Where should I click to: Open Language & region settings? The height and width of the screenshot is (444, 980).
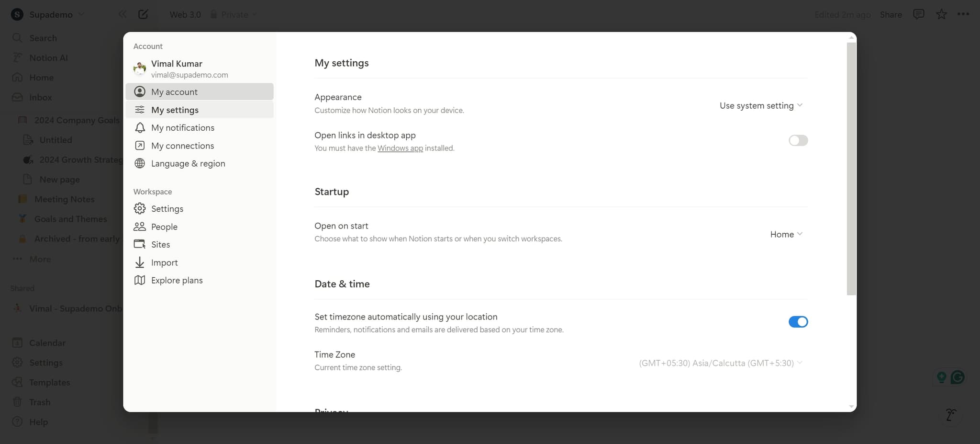[x=188, y=163]
